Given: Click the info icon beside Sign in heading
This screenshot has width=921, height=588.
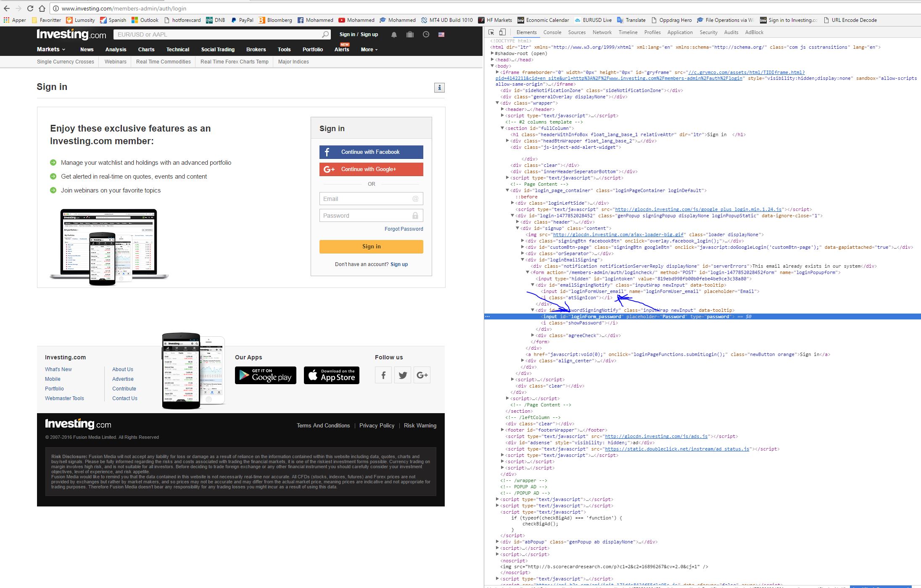Looking at the screenshot, I should (439, 87).
